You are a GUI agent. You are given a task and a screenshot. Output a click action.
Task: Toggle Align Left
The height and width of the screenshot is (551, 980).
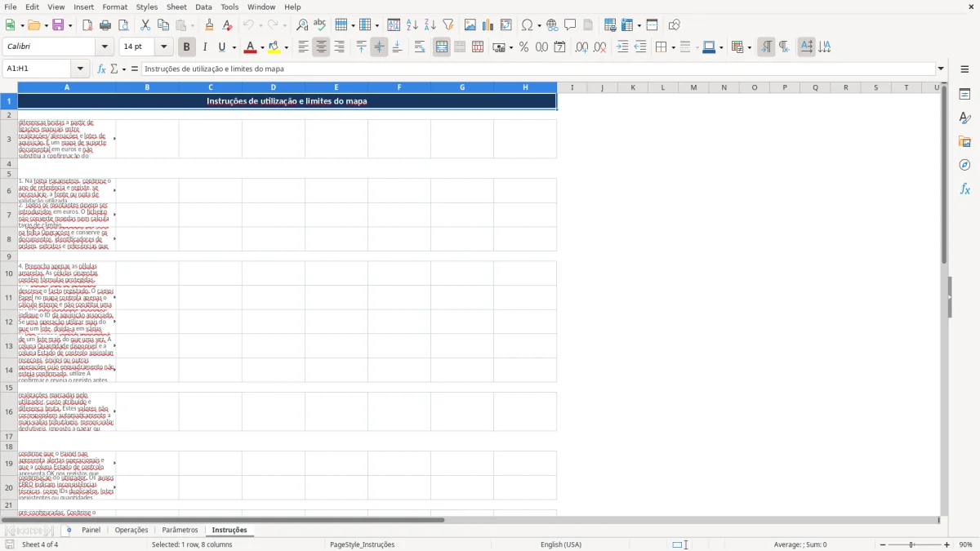point(303,47)
